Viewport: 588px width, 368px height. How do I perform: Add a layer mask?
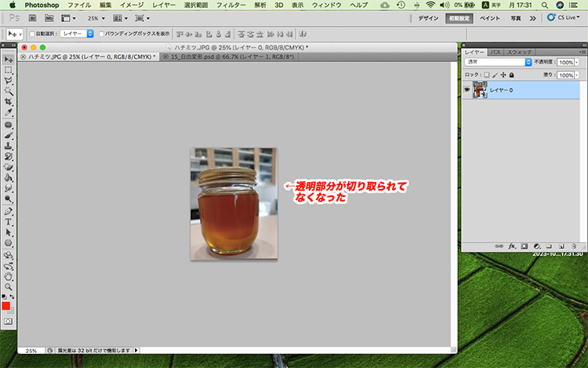pos(524,246)
